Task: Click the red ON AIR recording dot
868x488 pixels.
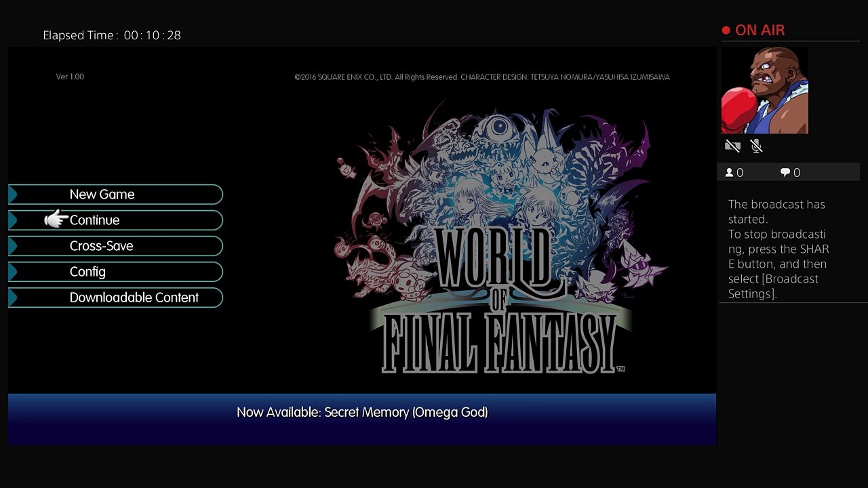Action: [x=726, y=30]
